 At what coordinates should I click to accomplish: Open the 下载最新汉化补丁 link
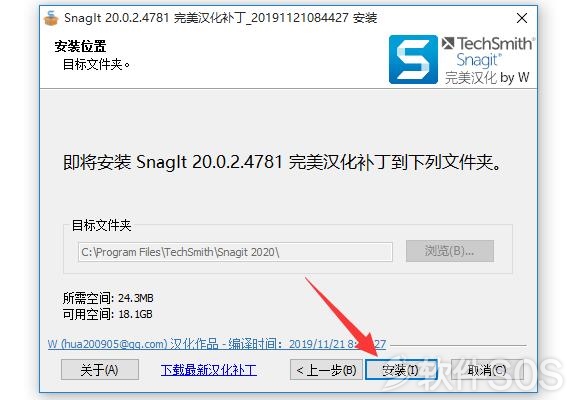pos(209,370)
